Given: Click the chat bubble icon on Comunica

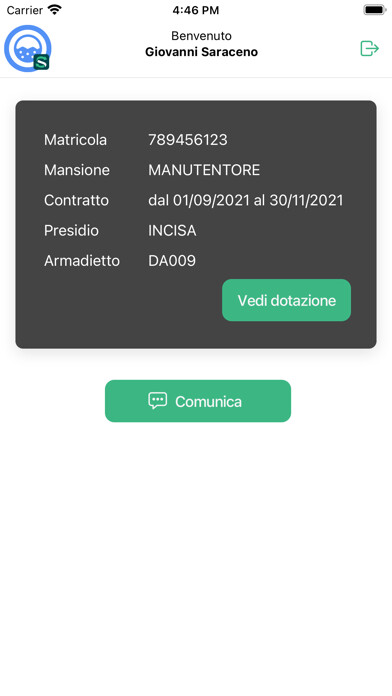Looking at the screenshot, I should tap(158, 401).
